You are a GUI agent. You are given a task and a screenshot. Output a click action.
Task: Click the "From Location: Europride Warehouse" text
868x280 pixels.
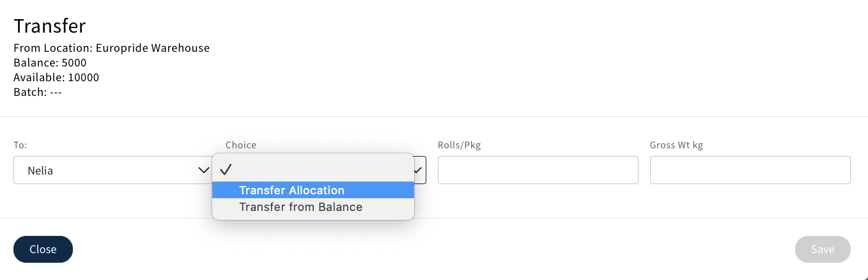tap(111, 48)
